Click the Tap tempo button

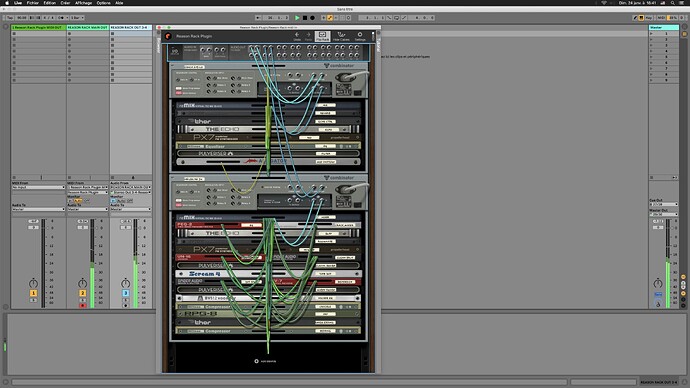[10, 18]
